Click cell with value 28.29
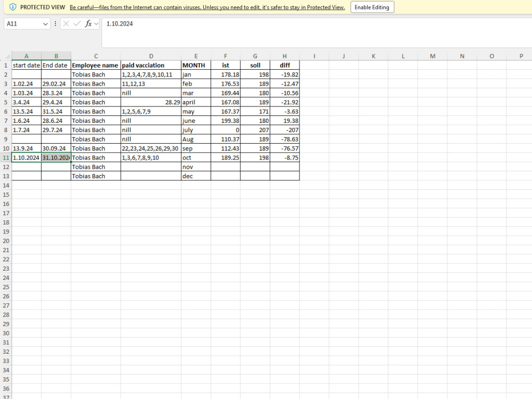The image size is (532, 399). [151, 102]
